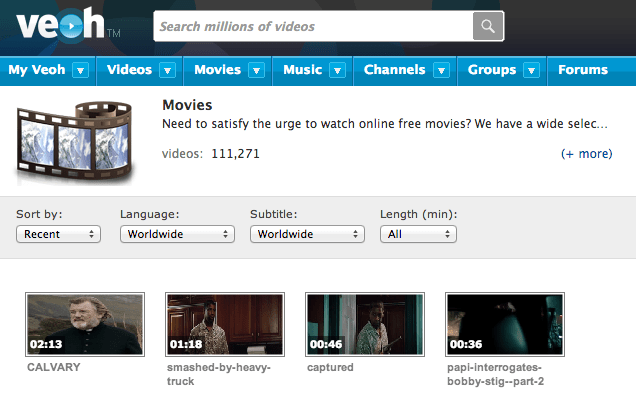Click the 'Movies' category heading
Viewport: 636px width, 398px height.
point(187,105)
